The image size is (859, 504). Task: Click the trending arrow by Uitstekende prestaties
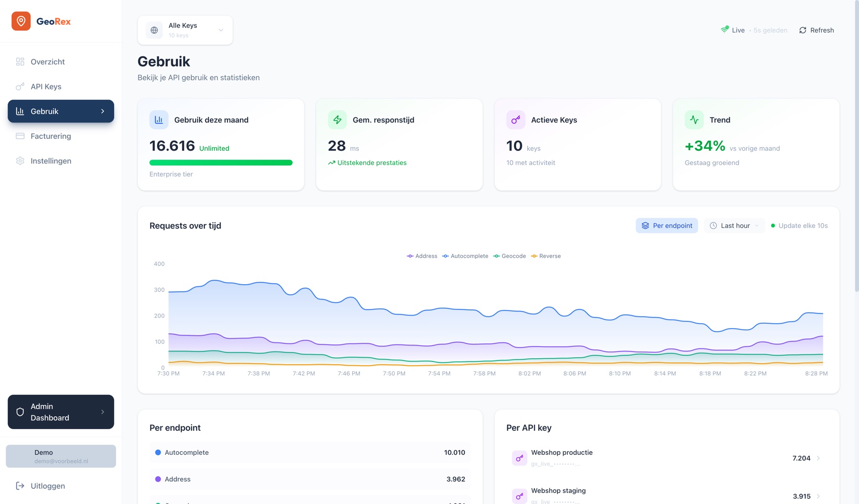(x=332, y=163)
